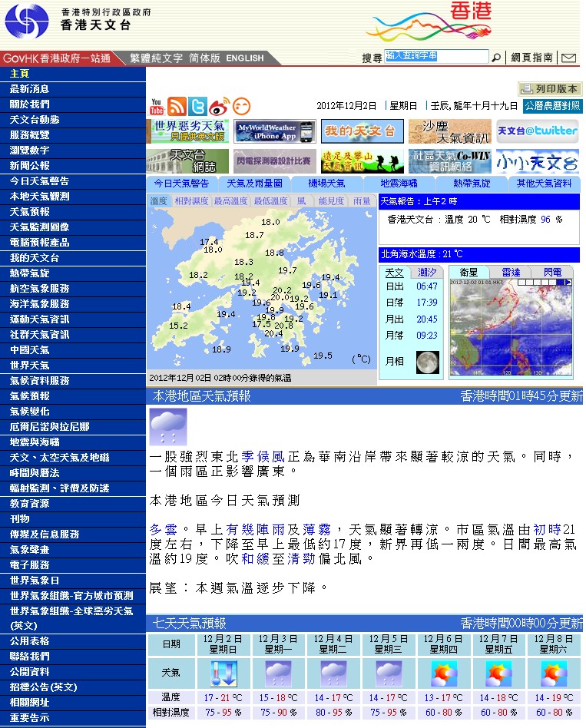Open 世界惡劣天氣 banner
This screenshot has height=728, width=586.
187,131
